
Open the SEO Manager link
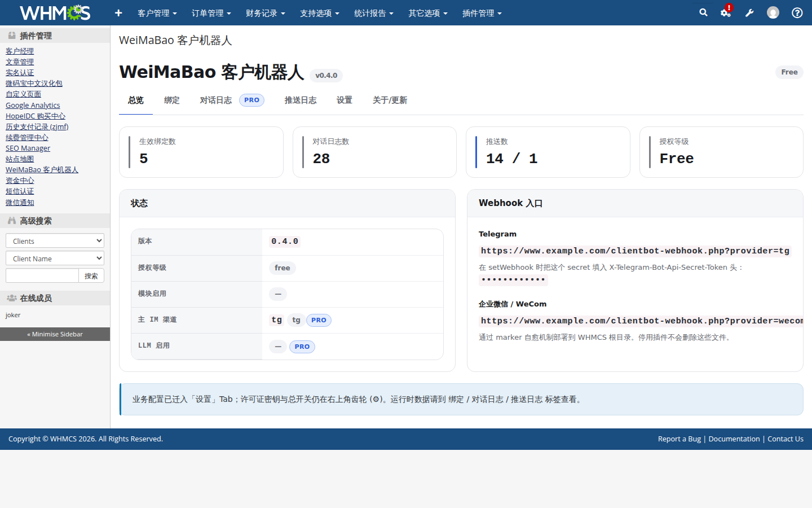coord(28,148)
